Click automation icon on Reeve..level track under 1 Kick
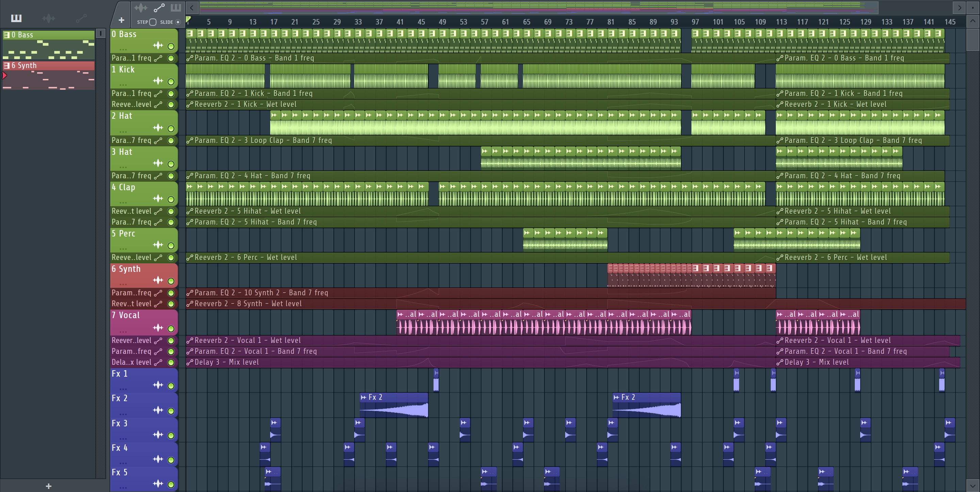 [158, 104]
